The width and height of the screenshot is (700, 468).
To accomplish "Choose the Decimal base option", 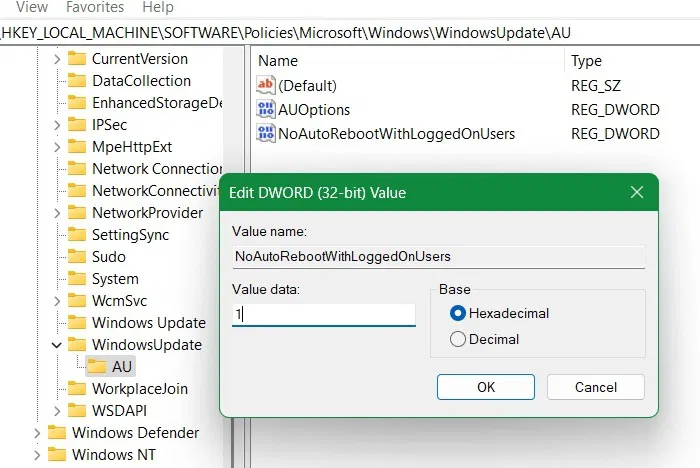I will point(458,339).
